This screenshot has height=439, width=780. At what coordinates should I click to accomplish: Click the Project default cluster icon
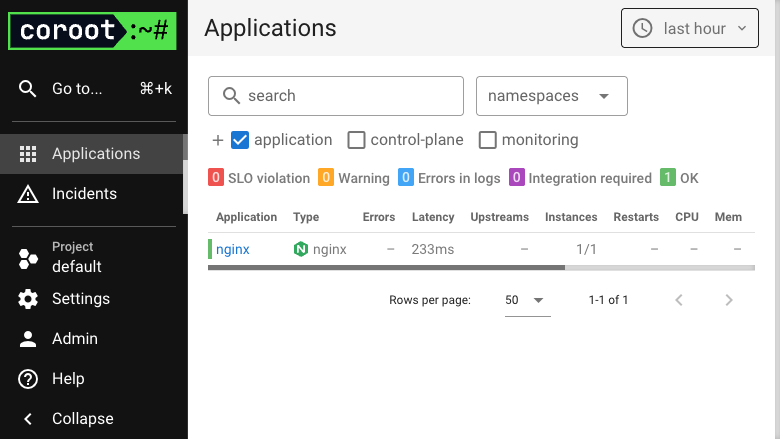tap(28, 259)
